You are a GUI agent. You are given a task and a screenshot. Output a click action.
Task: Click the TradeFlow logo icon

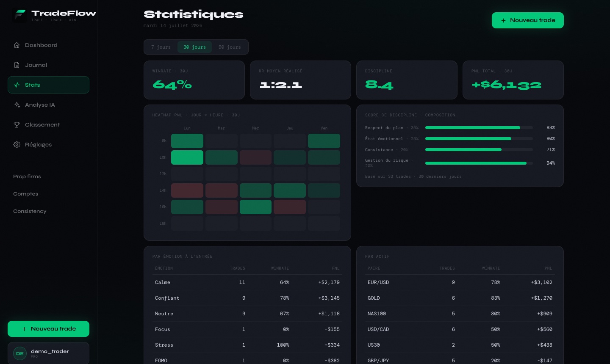coord(19,15)
